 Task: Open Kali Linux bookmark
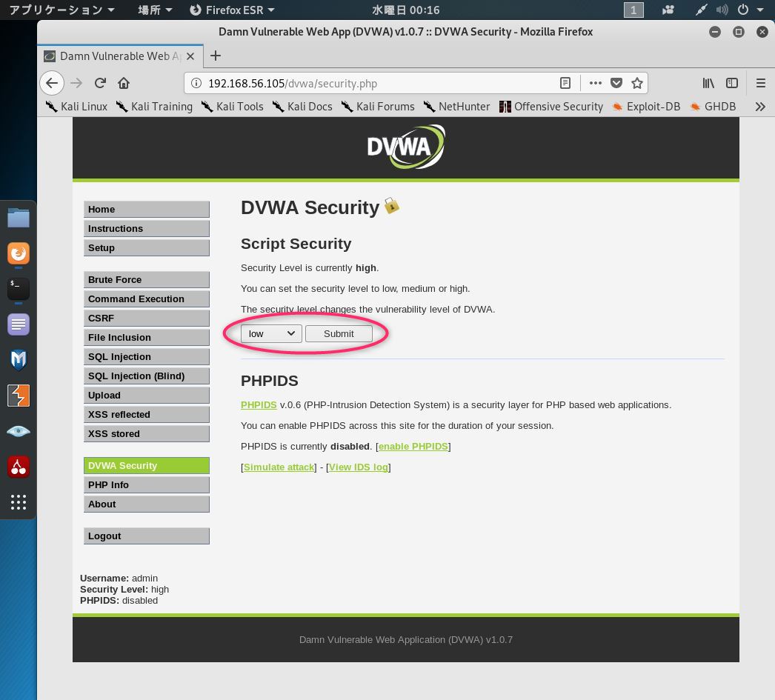76,107
